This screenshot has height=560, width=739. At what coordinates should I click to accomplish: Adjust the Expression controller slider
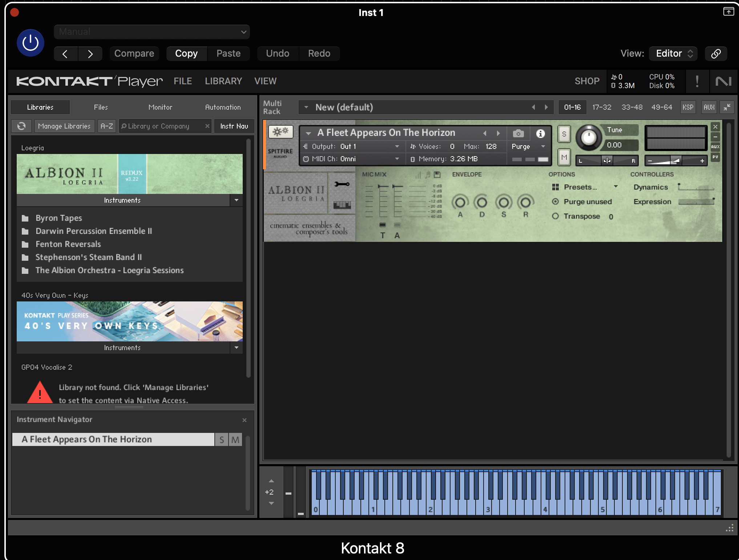point(696,202)
